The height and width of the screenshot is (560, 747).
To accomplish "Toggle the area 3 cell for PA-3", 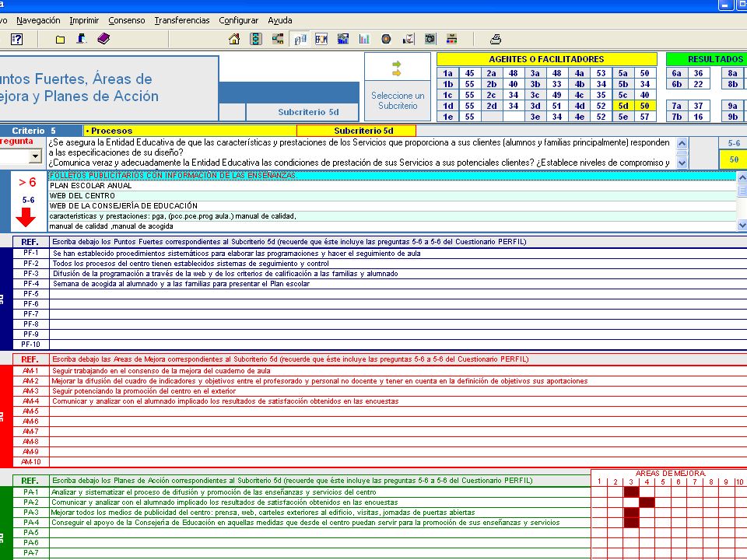I will [x=631, y=513].
